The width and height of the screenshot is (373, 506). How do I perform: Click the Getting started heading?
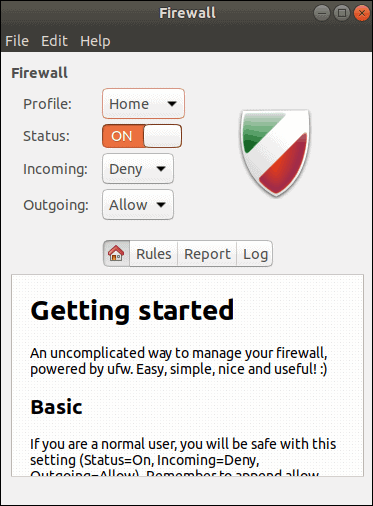tap(132, 310)
